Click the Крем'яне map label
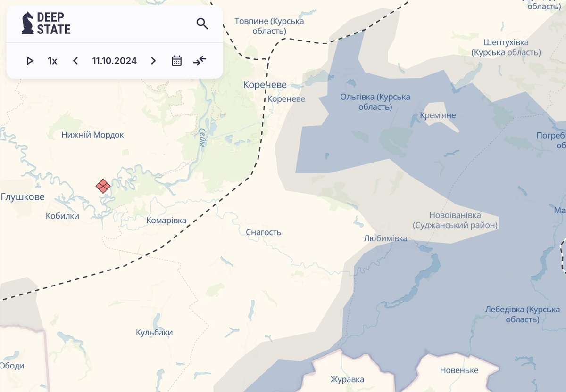The height and width of the screenshot is (392, 566). [x=438, y=115]
